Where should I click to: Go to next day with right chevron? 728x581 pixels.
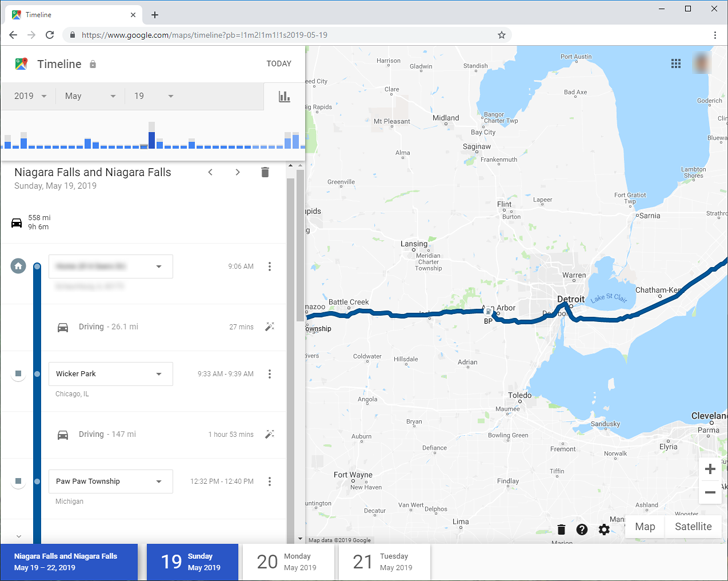click(237, 172)
